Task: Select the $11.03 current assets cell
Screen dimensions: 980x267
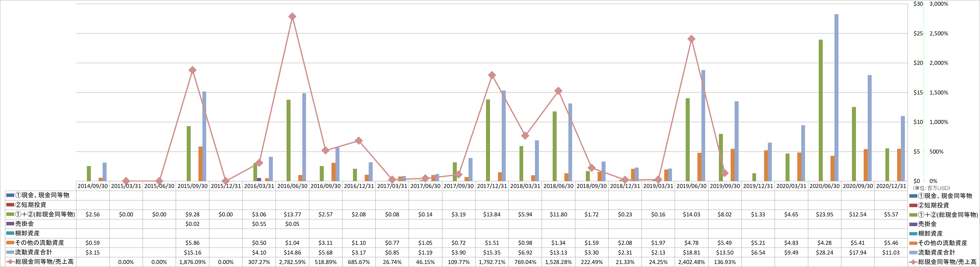Action: click(x=891, y=253)
